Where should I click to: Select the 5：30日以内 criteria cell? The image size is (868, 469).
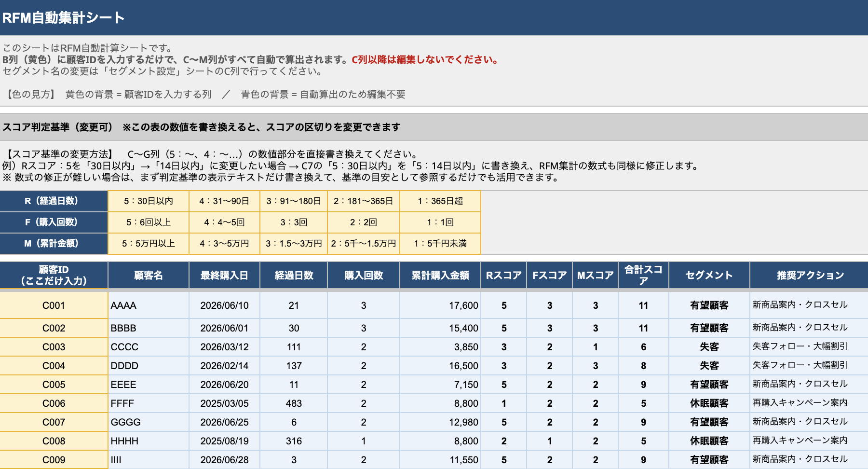(x=149, y=201)
